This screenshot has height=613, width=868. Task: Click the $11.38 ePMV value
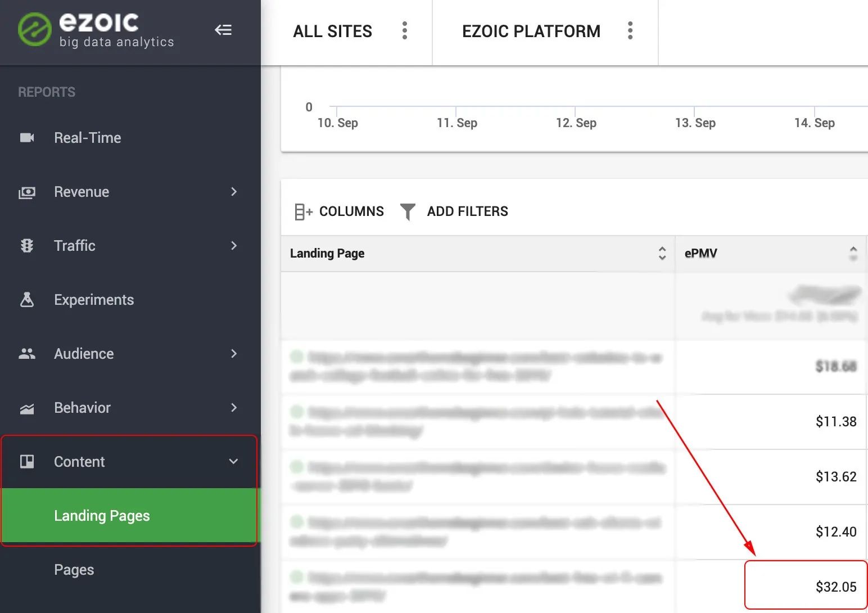836,422
